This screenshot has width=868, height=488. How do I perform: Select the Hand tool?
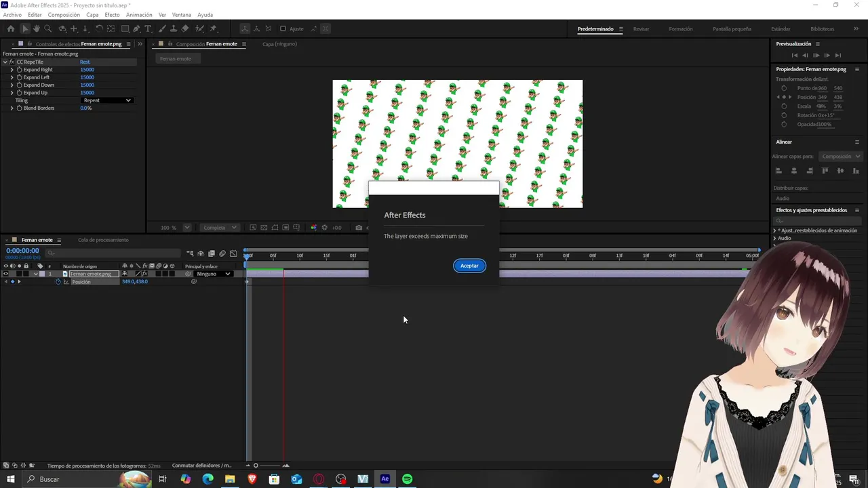(x=36, y=28)
